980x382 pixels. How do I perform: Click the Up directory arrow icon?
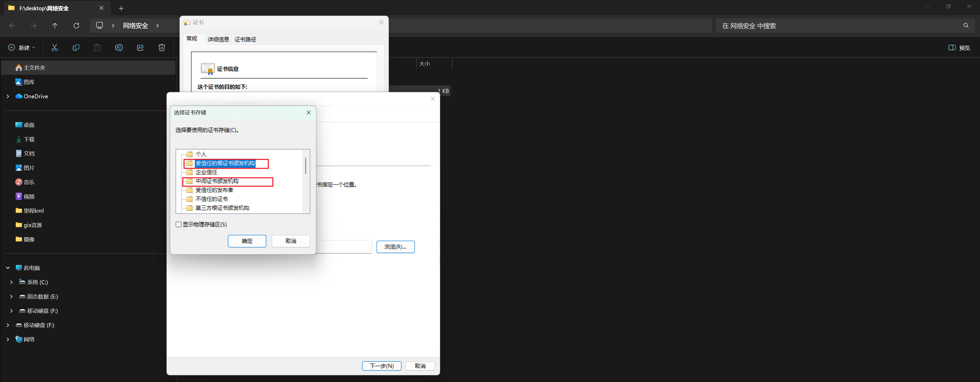pyautogui.click(x=55, y=26)
